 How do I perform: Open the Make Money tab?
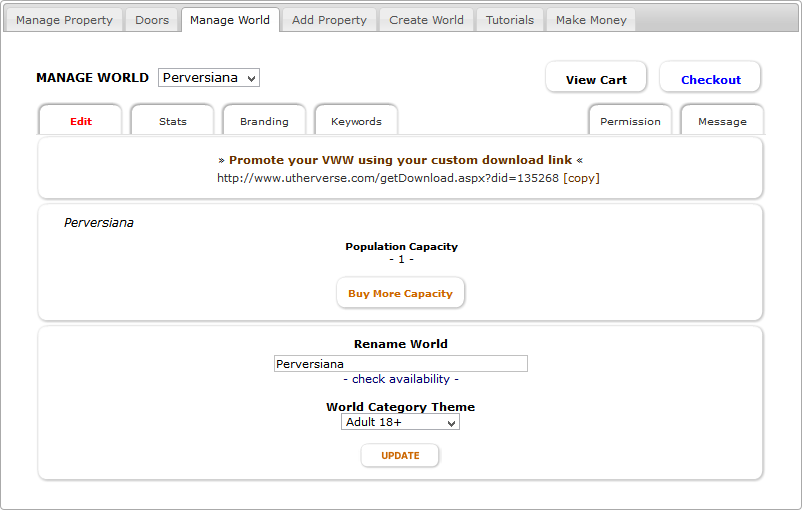coord(591,20)
